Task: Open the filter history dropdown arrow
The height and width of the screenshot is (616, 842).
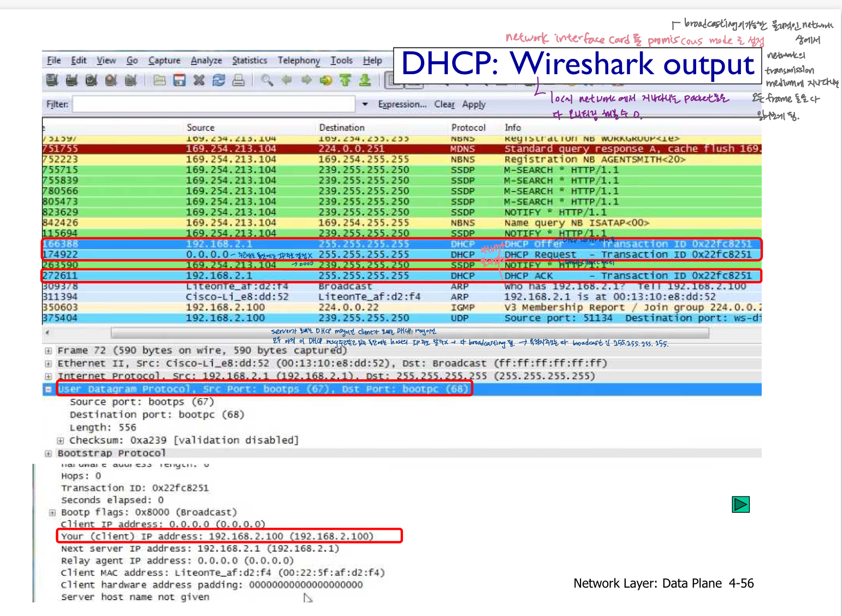Action: pyautogui.click(x=365, y=104)
